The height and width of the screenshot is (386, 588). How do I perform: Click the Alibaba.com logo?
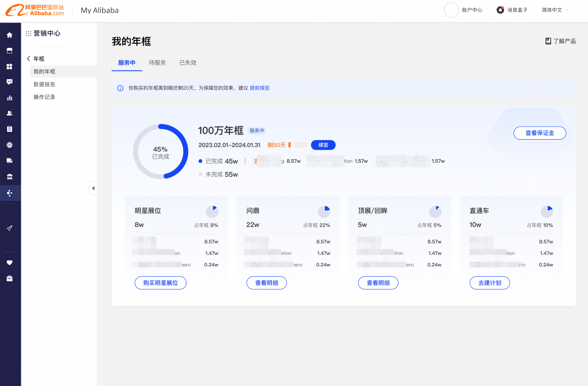[x=35, y=10]
